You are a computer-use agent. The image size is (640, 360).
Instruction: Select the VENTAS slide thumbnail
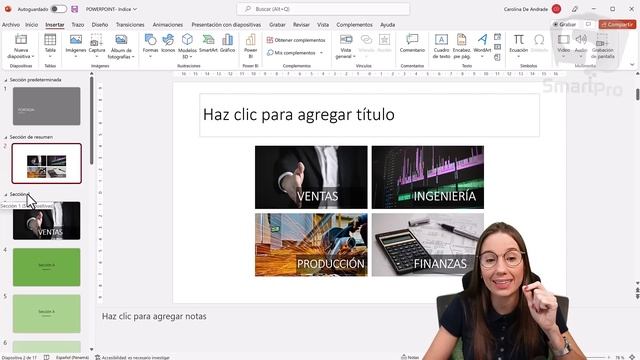(x=47, y=220)
